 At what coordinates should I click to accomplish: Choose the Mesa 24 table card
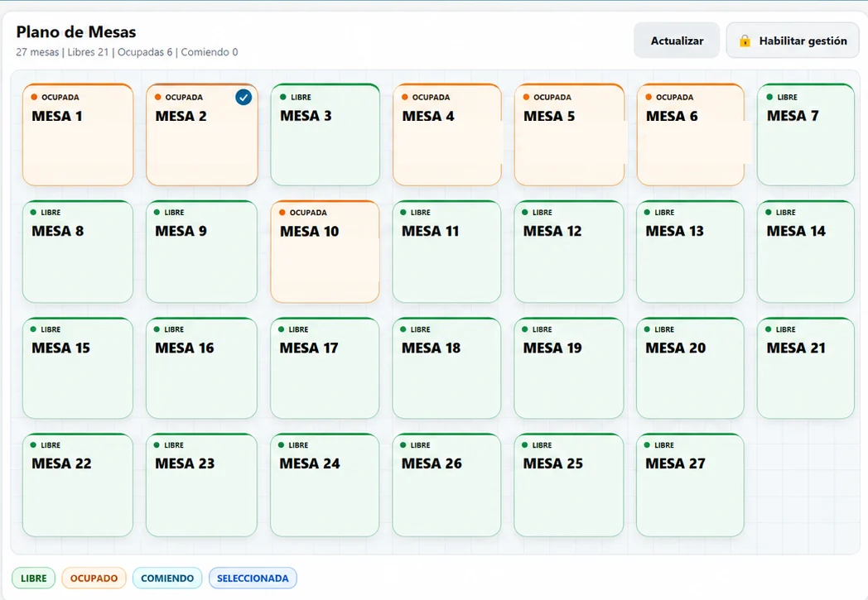pos(325,485)
